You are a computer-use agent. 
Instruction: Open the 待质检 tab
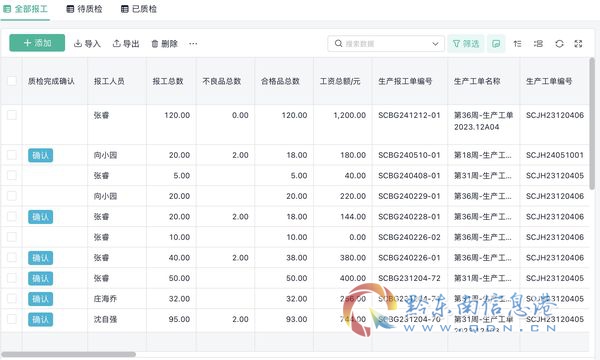[85, 9]
